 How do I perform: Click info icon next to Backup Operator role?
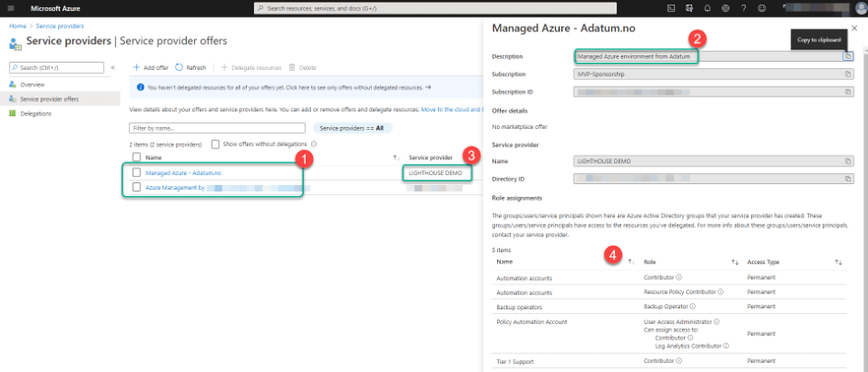point(693,306)
